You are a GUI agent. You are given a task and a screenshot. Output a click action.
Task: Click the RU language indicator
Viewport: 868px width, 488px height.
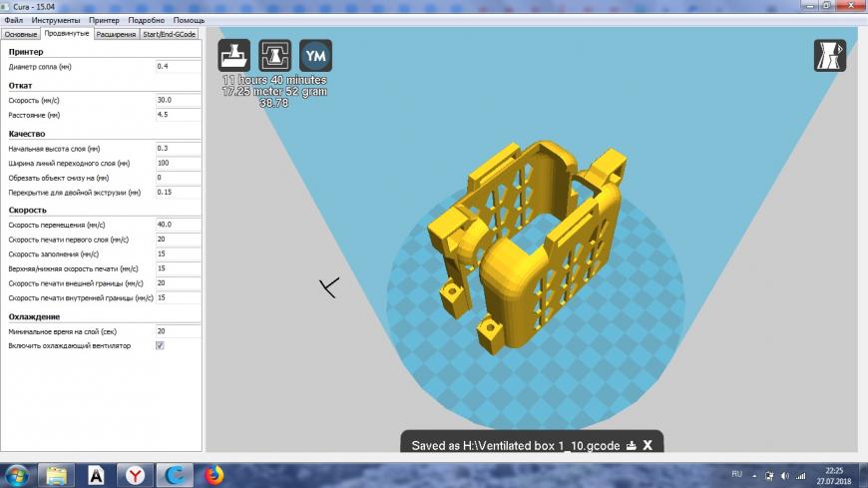[x=737, y=474]
